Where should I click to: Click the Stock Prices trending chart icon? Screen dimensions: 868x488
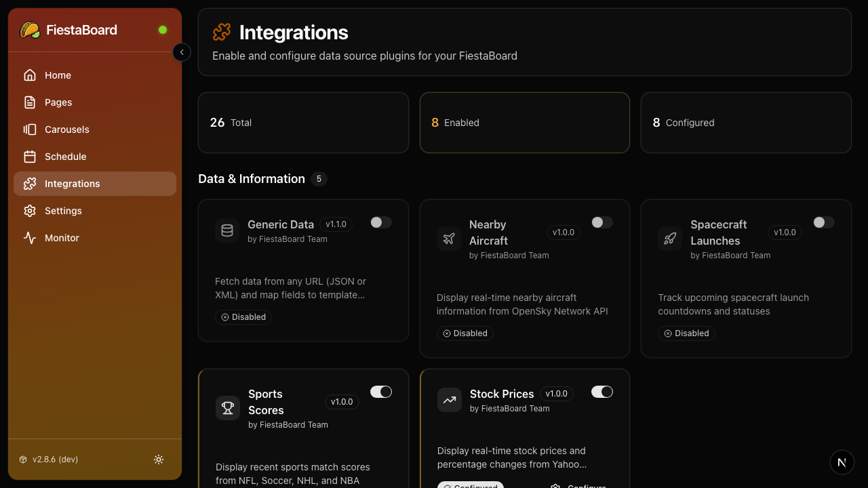[x=450, y=400]
